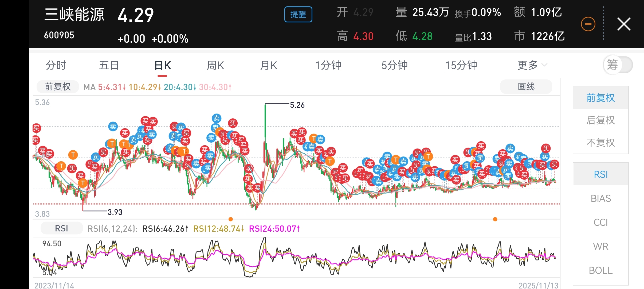Select the 后复权 adjustment option

pos(600,120)
